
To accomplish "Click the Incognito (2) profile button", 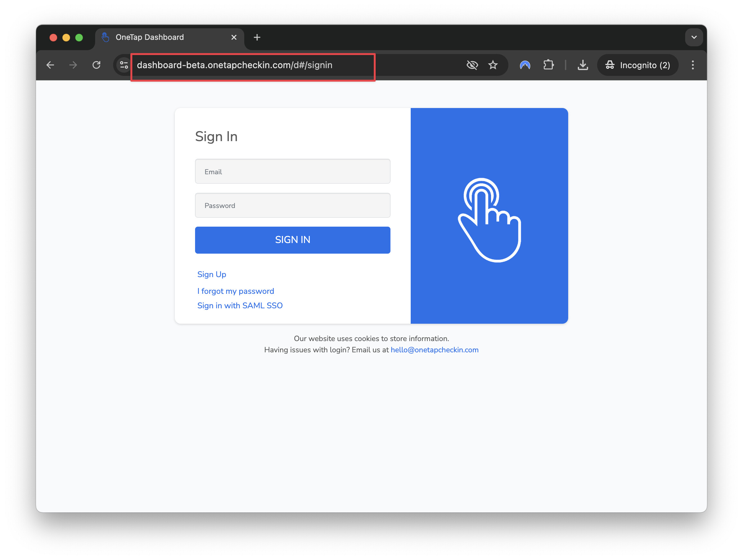I will point(638,65).
